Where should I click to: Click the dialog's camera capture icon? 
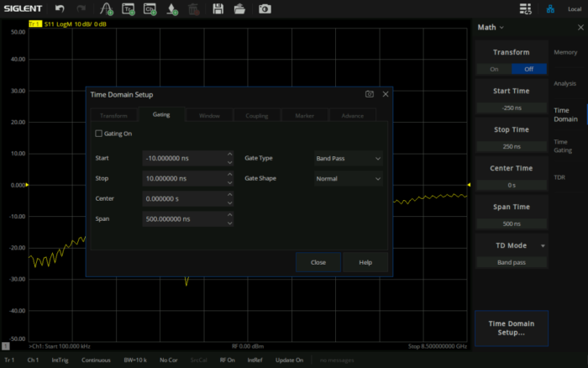tap(369, 95)
